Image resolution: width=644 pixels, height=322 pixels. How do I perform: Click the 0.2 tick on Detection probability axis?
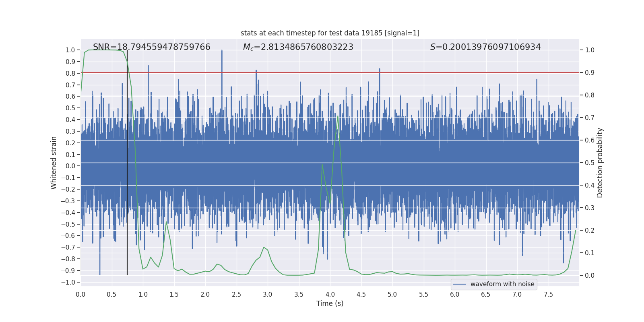point(590,231)
